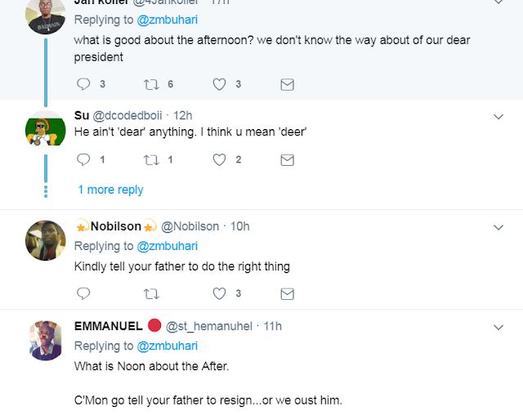The height and width of the screenshot is (420, 523).
Task: Retweet Su's tweet about 'deer'
Action: click(x=152, y=160)
